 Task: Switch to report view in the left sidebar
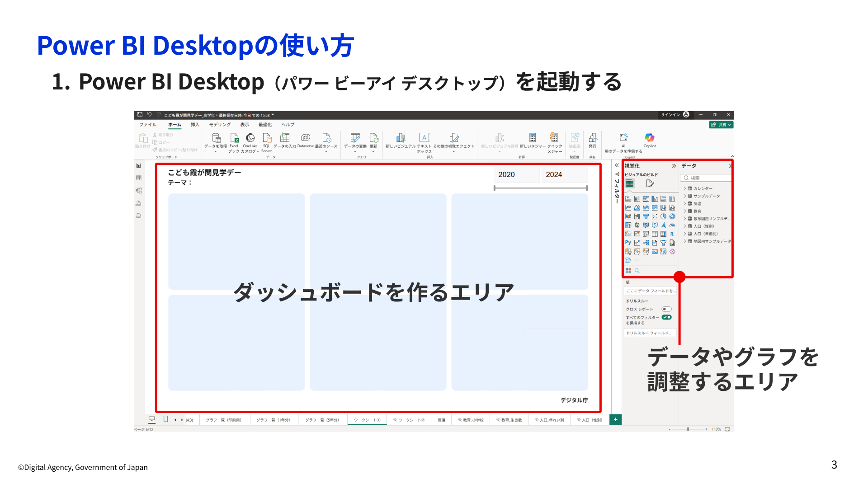pyautogui.click(x=139, y=166)
